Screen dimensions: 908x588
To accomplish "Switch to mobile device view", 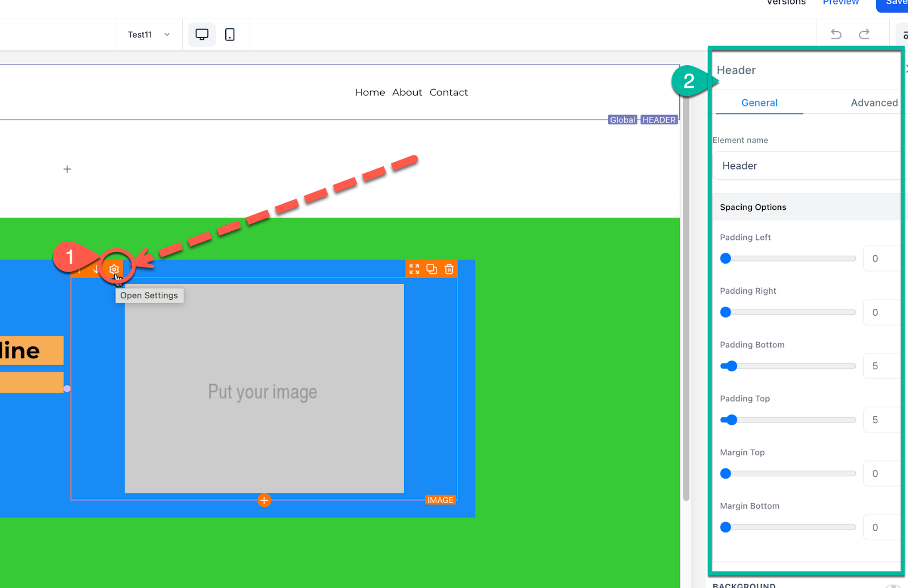I will pyautogui.click(x=230, y=35).
